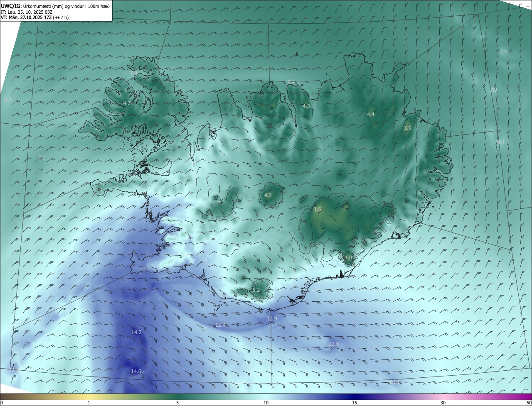532x406 pixels.
Task: Click the 50 tick on the colour scale
Action: pos(529,403)
